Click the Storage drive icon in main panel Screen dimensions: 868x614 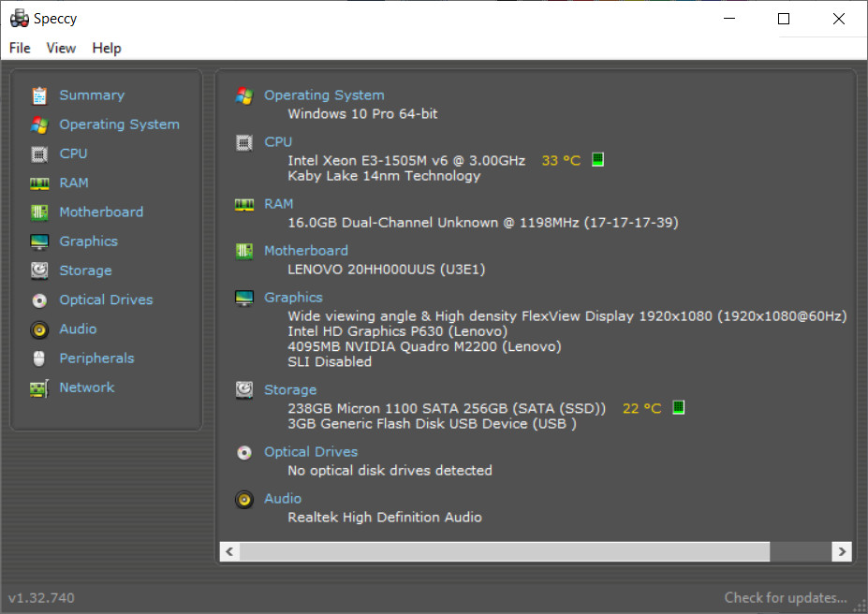[x=244, y=390]
